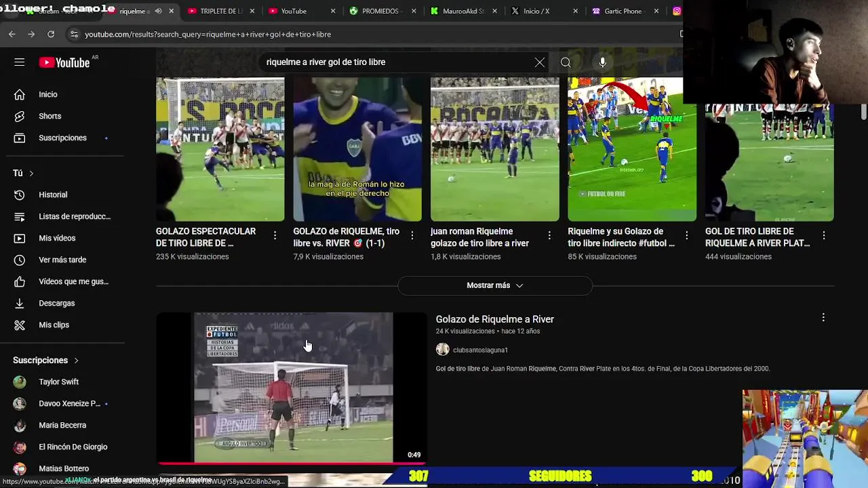
Task: Close the riquelme search browser tab
Action: coord(172,11)
